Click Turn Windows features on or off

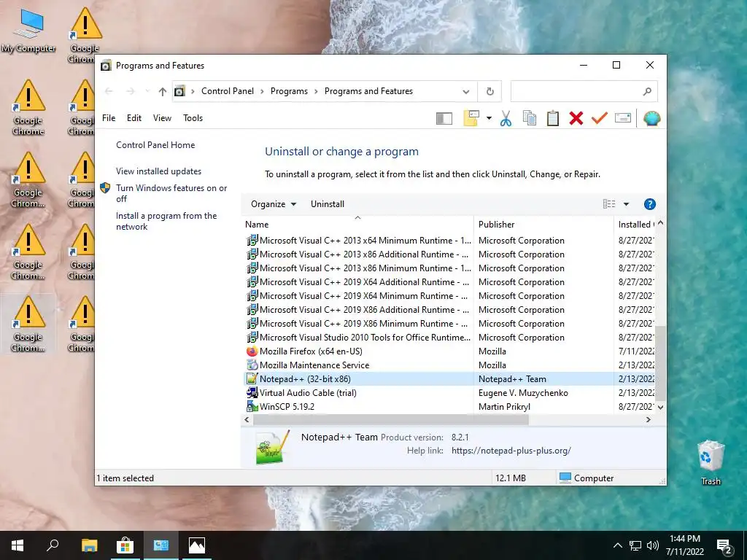tap(171, 193)
